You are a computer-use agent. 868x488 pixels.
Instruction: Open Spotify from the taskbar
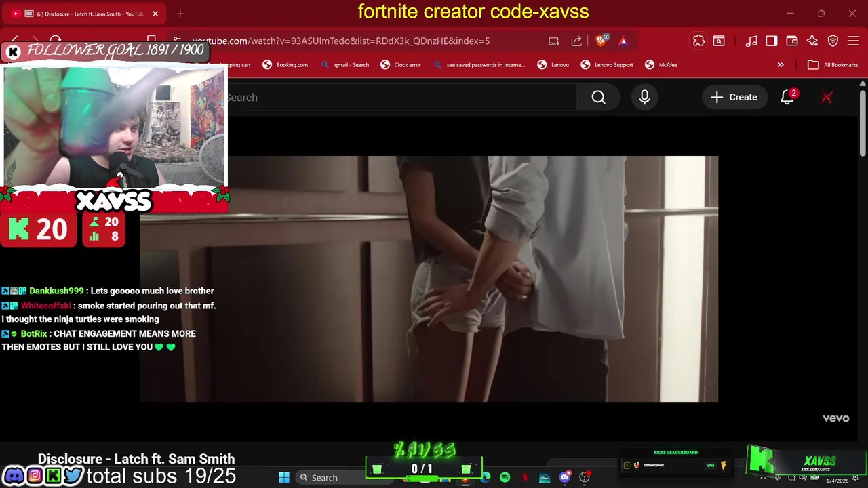click(x=505, y=478)
